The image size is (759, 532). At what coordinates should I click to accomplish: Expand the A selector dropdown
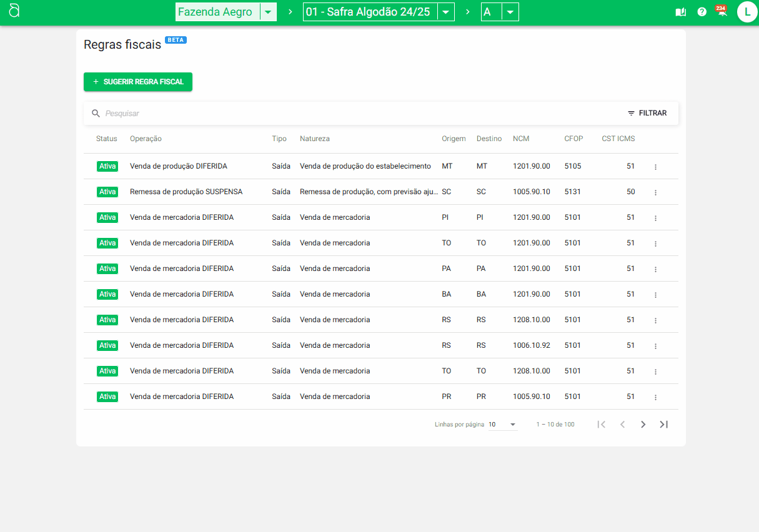click(x=510, y=12)
